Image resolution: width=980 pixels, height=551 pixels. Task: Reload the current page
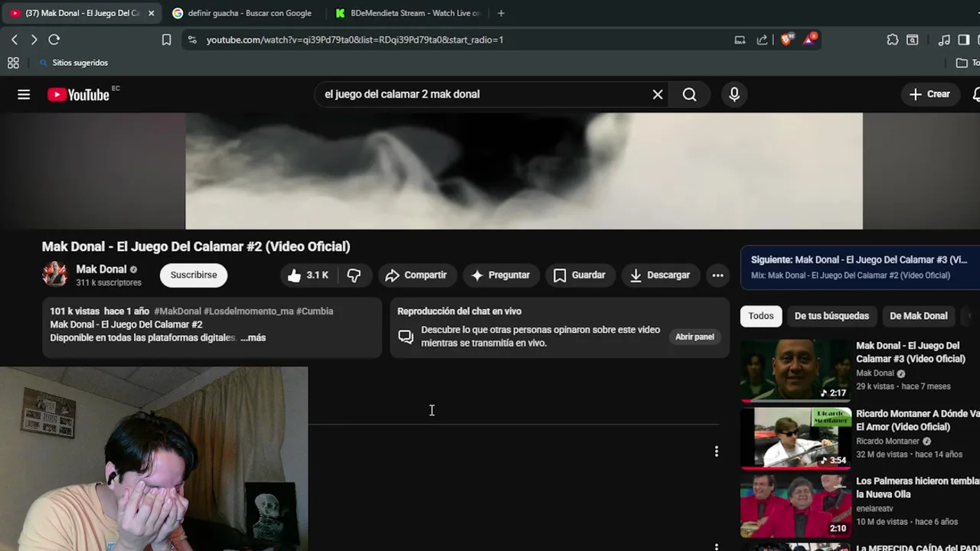54,40
